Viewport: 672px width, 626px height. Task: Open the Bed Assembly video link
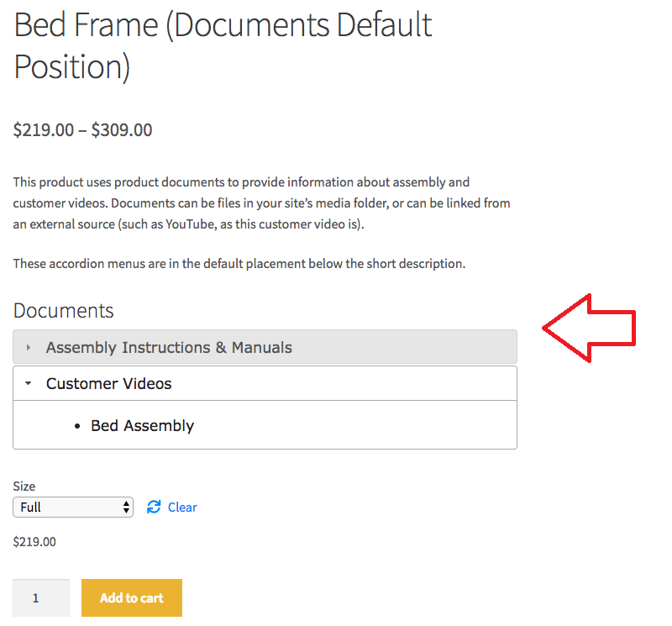(142, 426)
